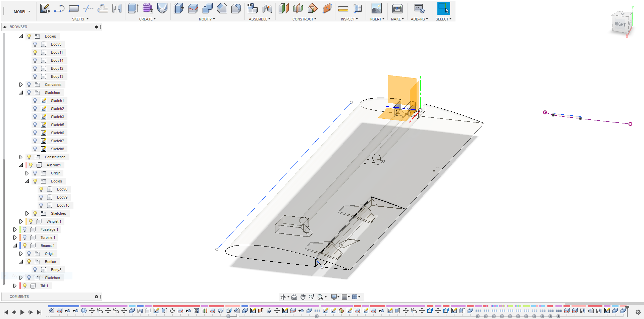Jump to the timeline end
The width and height of the screenshot is (644, 319).
pyautogui.click(x=39, y=312)
